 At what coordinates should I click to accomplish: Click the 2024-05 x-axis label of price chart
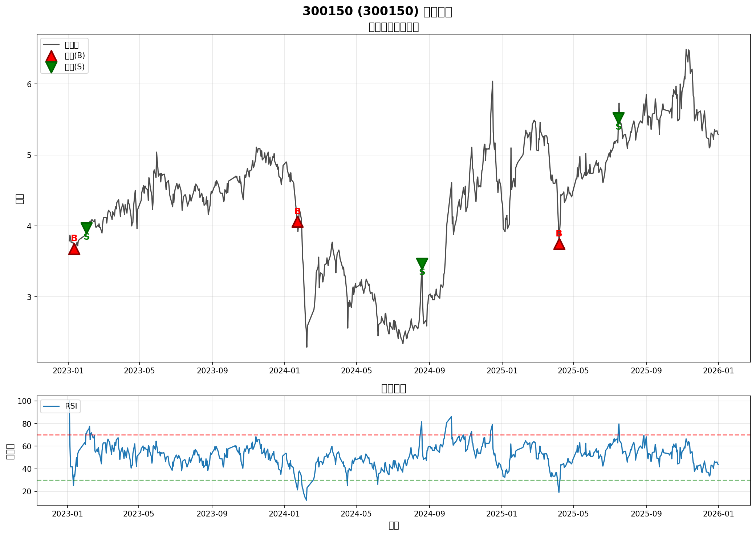(356, 371)
